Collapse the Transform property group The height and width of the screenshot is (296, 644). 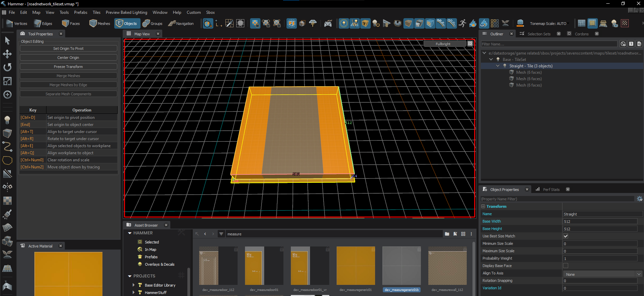coord(483,206)
